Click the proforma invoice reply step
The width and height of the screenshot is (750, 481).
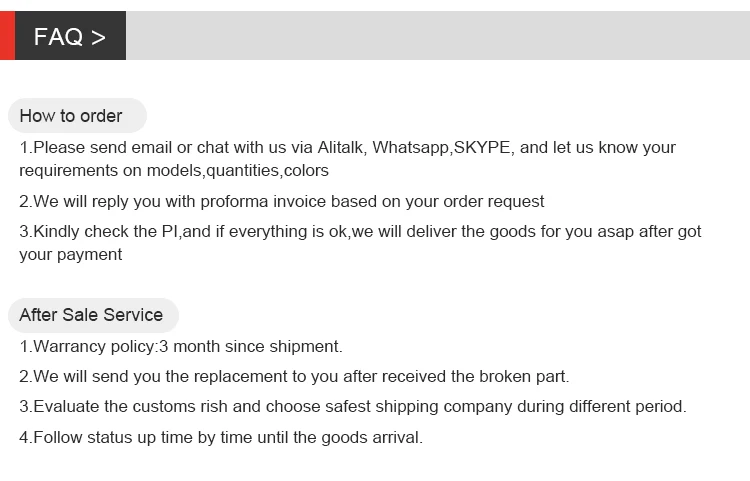(x=282, y=202)
